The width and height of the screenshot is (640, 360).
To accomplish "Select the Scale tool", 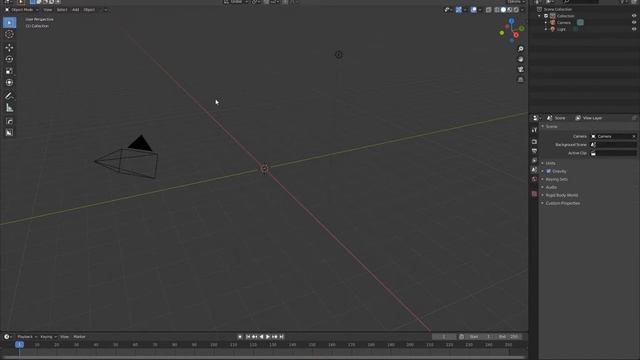I will coord(9,71).
